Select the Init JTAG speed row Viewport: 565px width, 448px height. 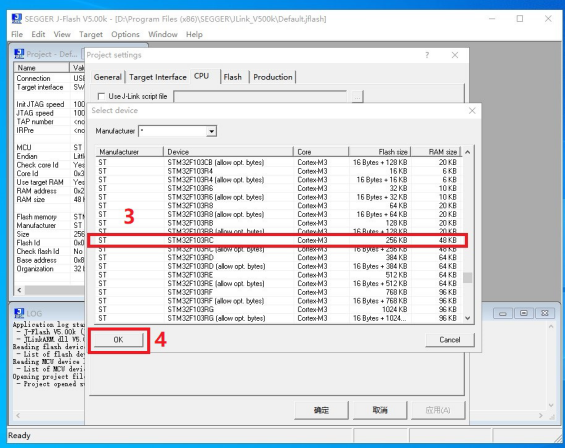[x=49, y=104]
